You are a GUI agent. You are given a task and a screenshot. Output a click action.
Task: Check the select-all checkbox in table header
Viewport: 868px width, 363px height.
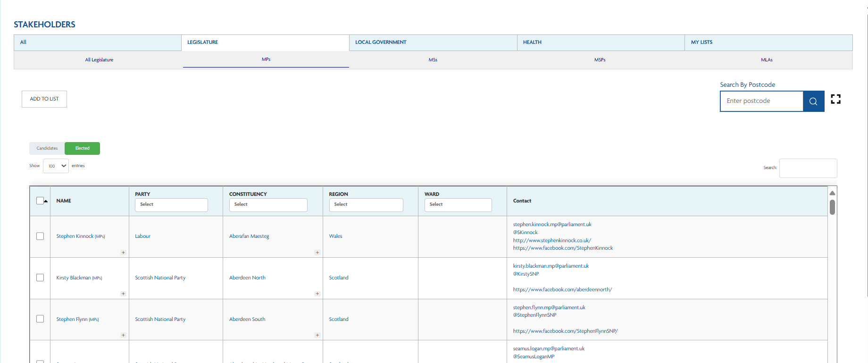pos(40,201)
